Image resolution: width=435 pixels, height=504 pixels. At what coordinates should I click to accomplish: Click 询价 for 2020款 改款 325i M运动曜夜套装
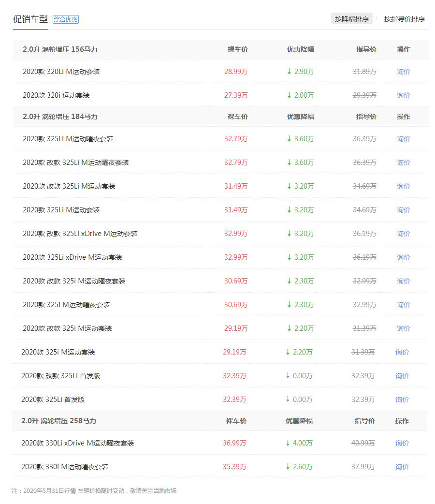pyautogui.click(x=403, y=281)
